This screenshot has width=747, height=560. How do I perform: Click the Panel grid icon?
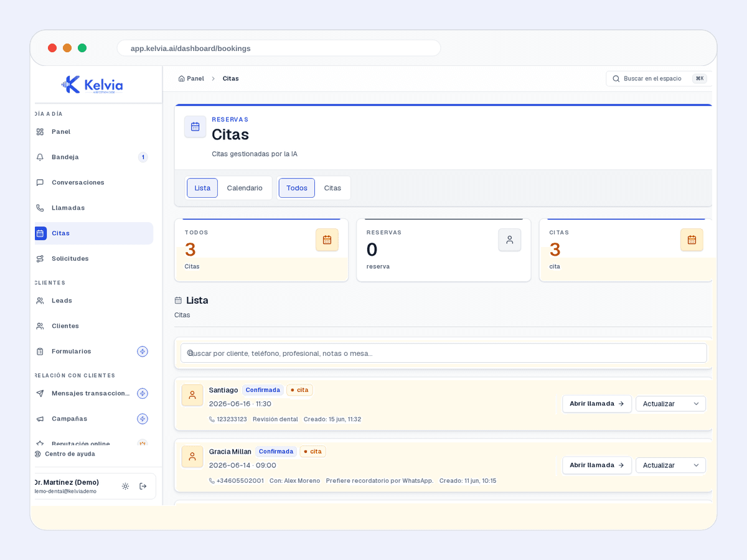(x=40, y=132)
